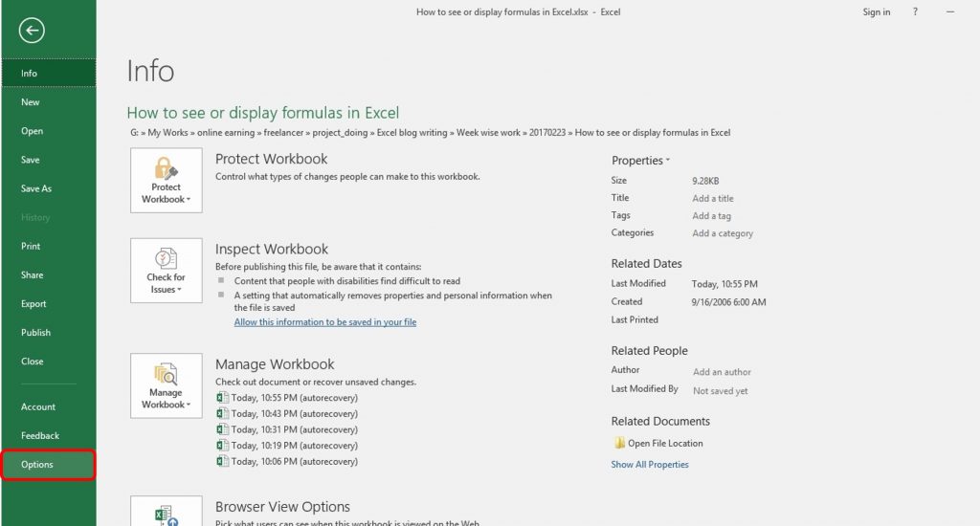Click the 9.28KB size value
980x526 pixels.
(705, 181)
